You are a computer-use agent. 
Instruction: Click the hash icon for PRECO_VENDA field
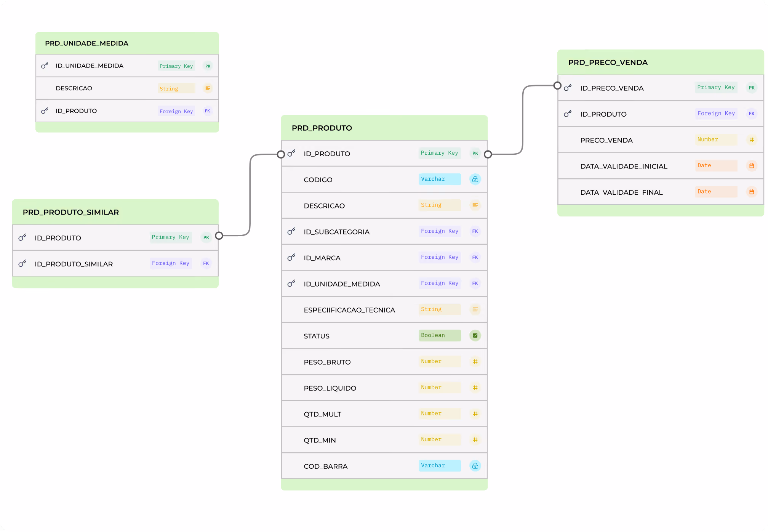752,140
